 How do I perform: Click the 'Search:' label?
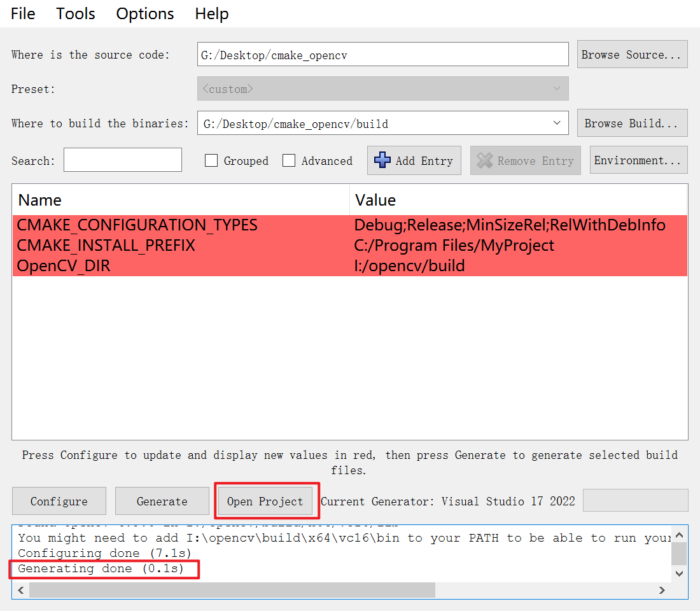tap(33, 160)
